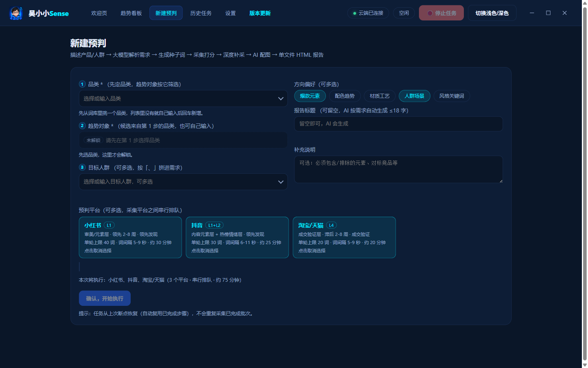Click the L1 badge on 小红书
This screenshot has height=368, width=588.
click(x=109, y=225)
